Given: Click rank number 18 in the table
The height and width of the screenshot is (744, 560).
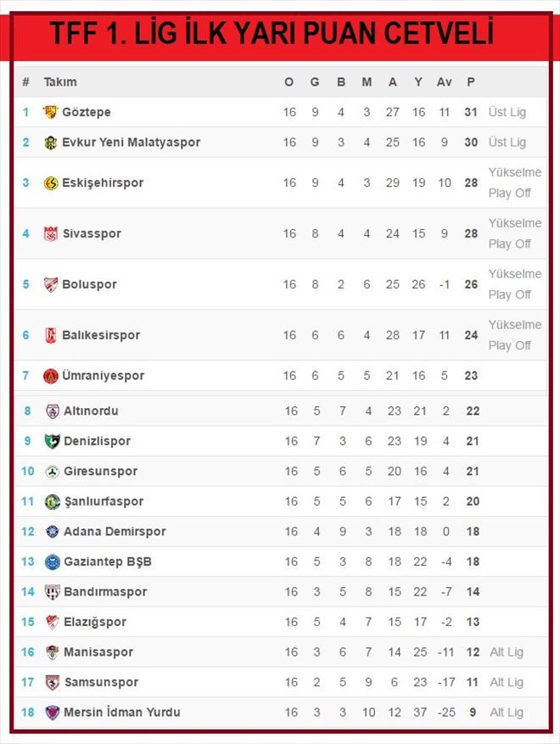Looking at the screenshot, I should (x=27, y=713).
